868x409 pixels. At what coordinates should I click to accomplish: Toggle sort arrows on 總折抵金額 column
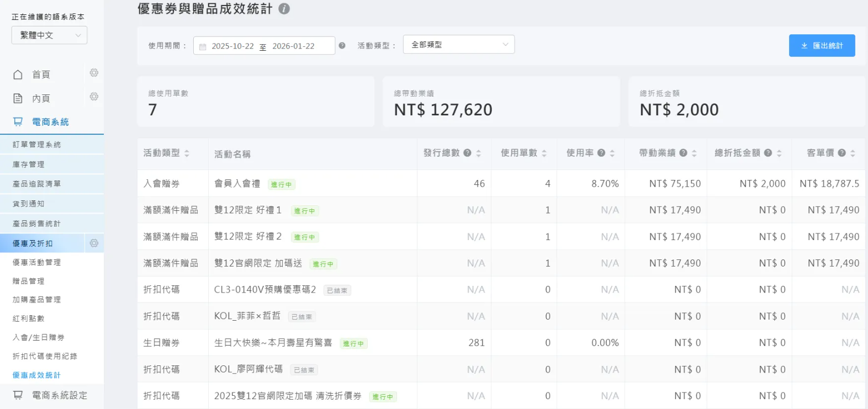779,153
